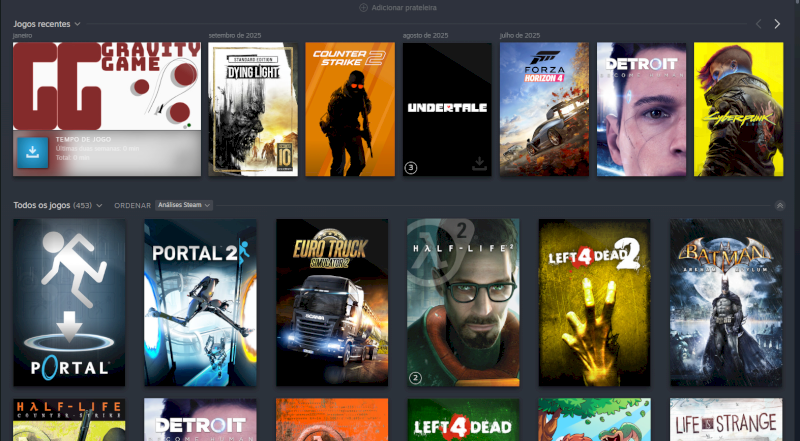Collapse the Todos os jogos shelf
This screenshot has height=441, width=800.
[x=780, y=206]
